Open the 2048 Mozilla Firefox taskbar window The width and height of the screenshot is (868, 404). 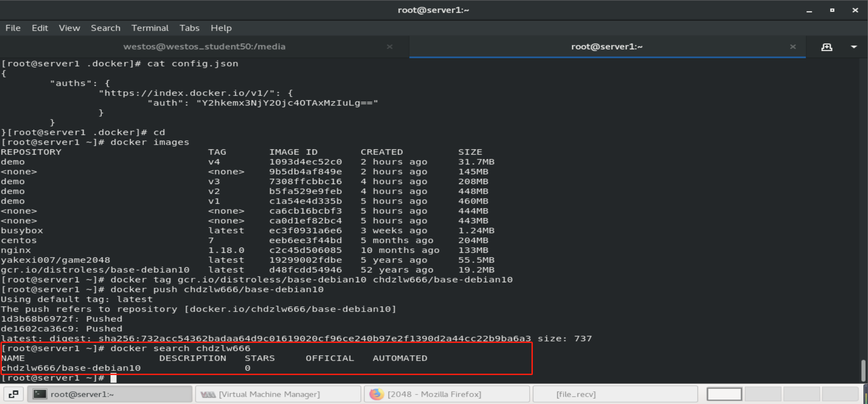click(x=446, y=394)
